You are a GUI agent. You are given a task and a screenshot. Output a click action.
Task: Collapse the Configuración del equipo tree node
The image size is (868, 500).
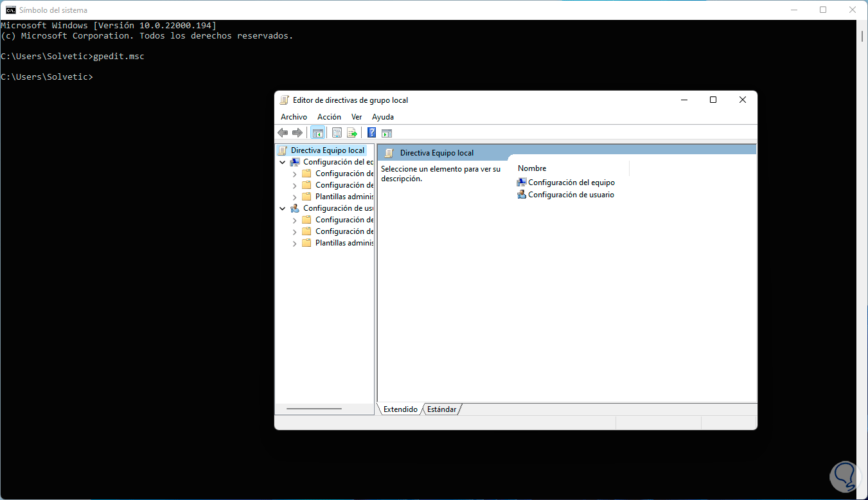[x=283, y=162]
